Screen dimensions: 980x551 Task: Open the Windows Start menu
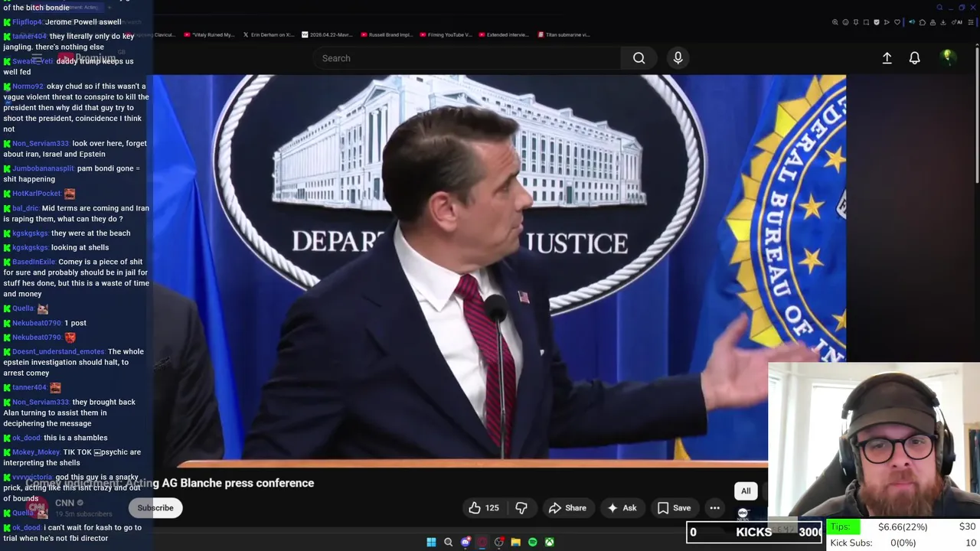click(x=431, y=542)
